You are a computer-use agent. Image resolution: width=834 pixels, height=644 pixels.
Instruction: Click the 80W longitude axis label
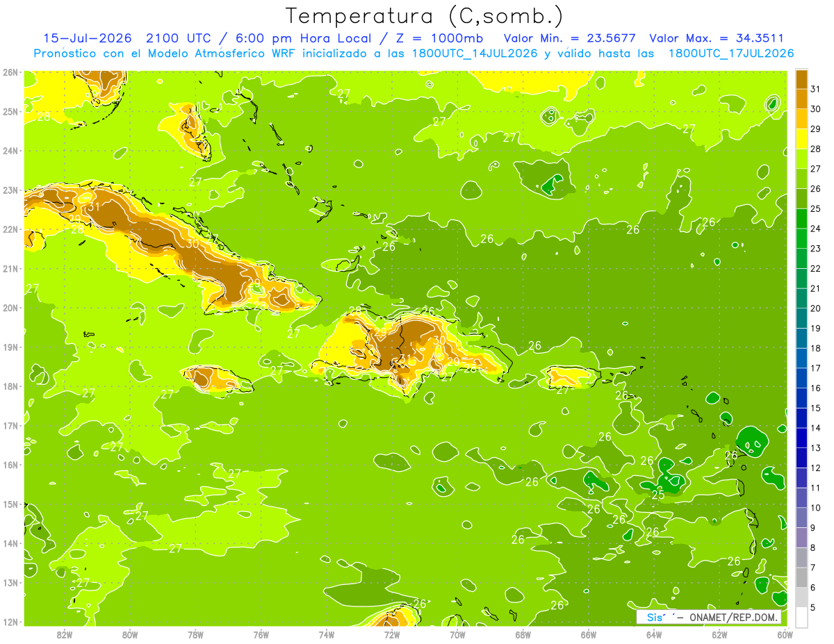tap(129, 634)
